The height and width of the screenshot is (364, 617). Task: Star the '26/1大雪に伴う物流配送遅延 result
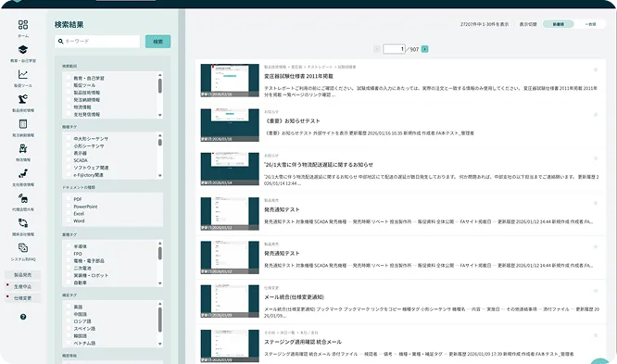pyautogui.click(x=596, y=158)
